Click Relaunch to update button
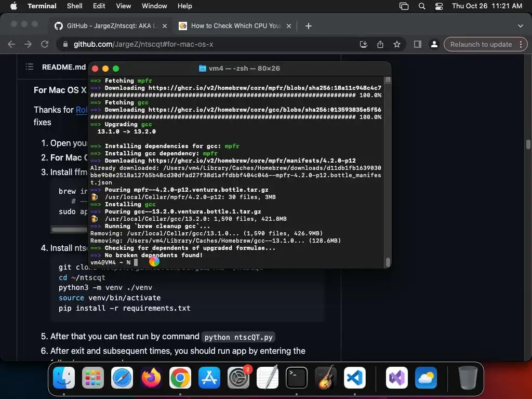 tap(481, 44)
